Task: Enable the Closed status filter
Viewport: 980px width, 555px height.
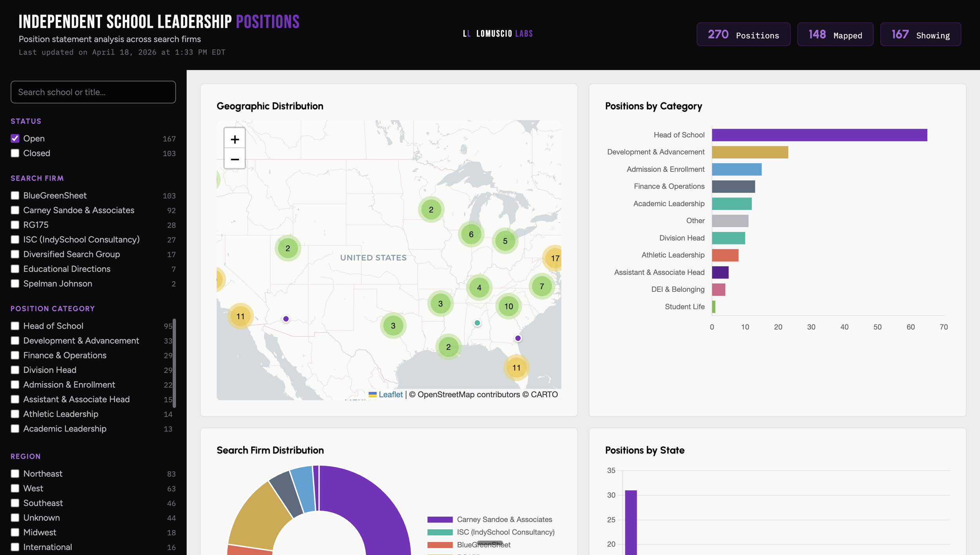Action: click(15, 153)
